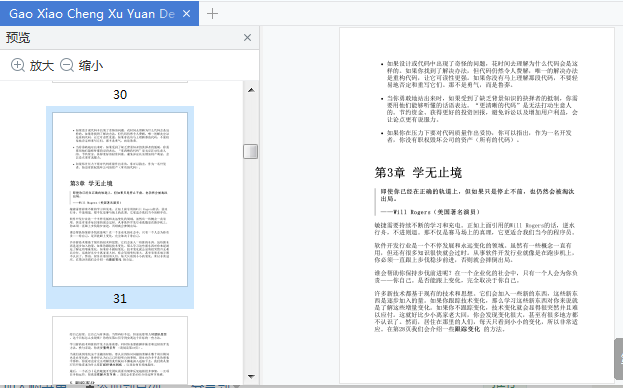The width and height of the screenshot is (623, 388).
Task: Select the page 31 thumbnail
Action: tap(120, 199)
